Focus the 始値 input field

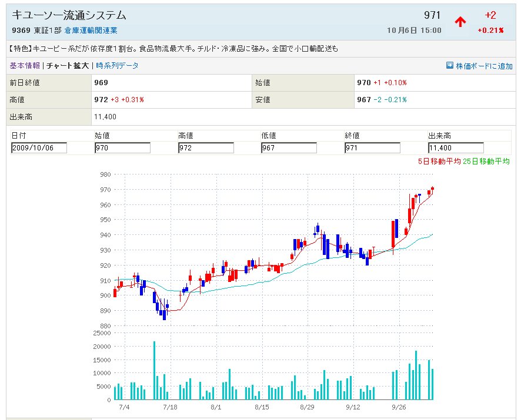tap(122, 148)
